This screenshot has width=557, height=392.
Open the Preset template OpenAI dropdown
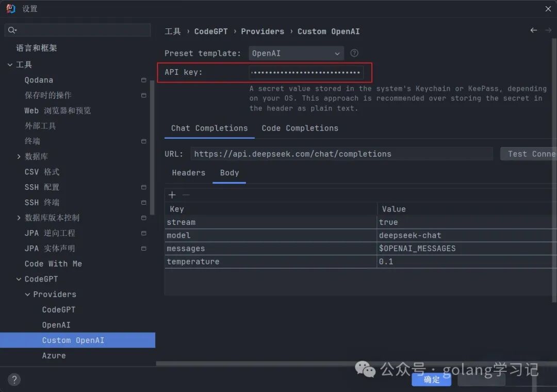tap(296, 53)
